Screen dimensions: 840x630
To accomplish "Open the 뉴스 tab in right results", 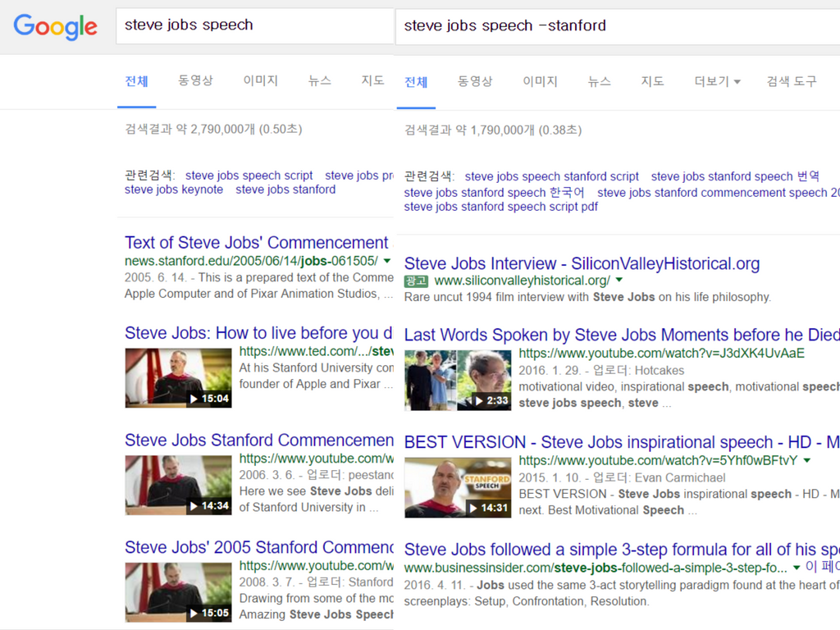I will click(600, 81).
